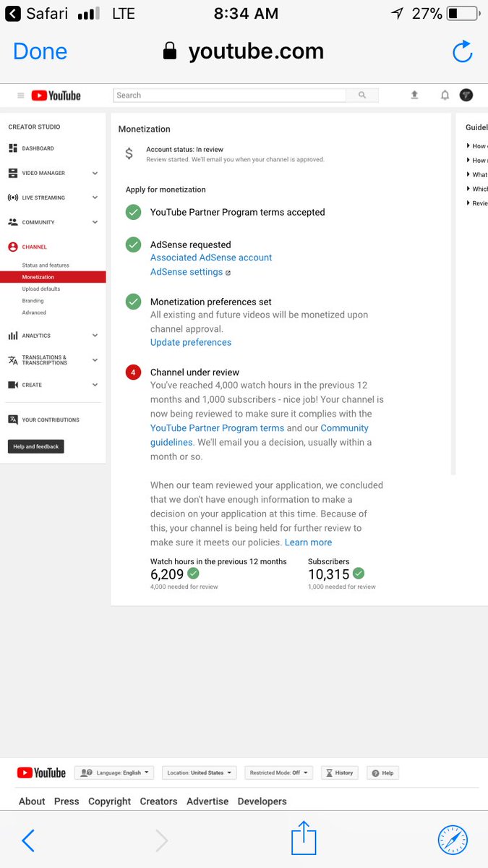Click the Press footer link
Viewport: 488px width, 868px height.
[67, 801]
